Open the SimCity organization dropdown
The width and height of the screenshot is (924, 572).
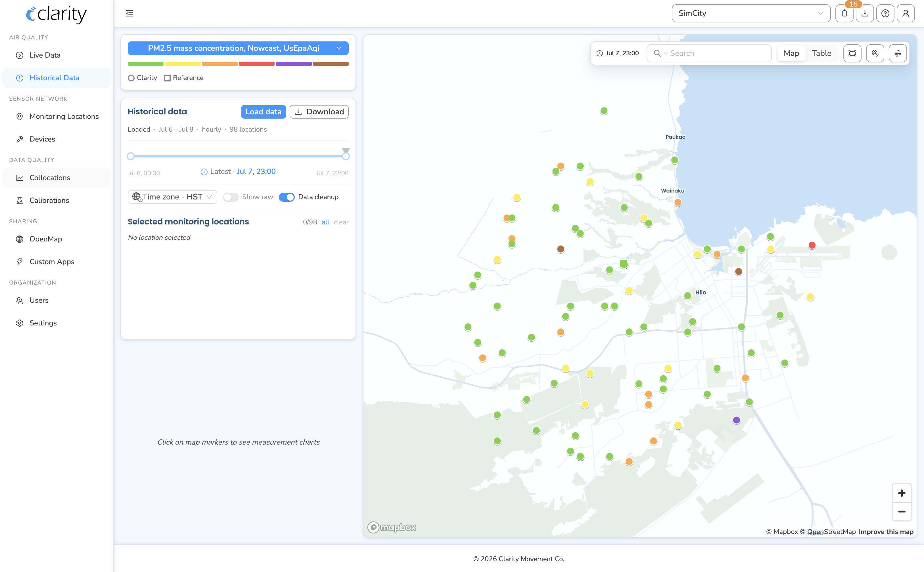(x=751, y=14)
